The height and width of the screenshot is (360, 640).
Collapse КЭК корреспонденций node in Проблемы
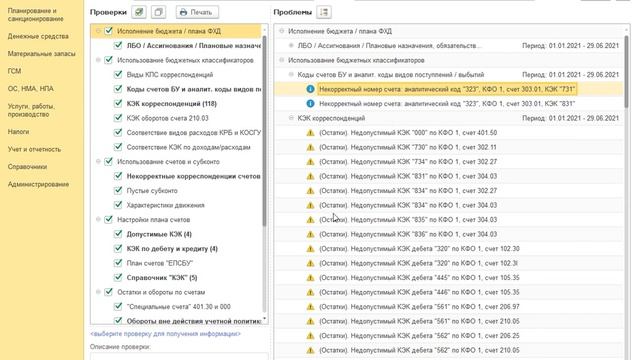click(x=291, y=118)
